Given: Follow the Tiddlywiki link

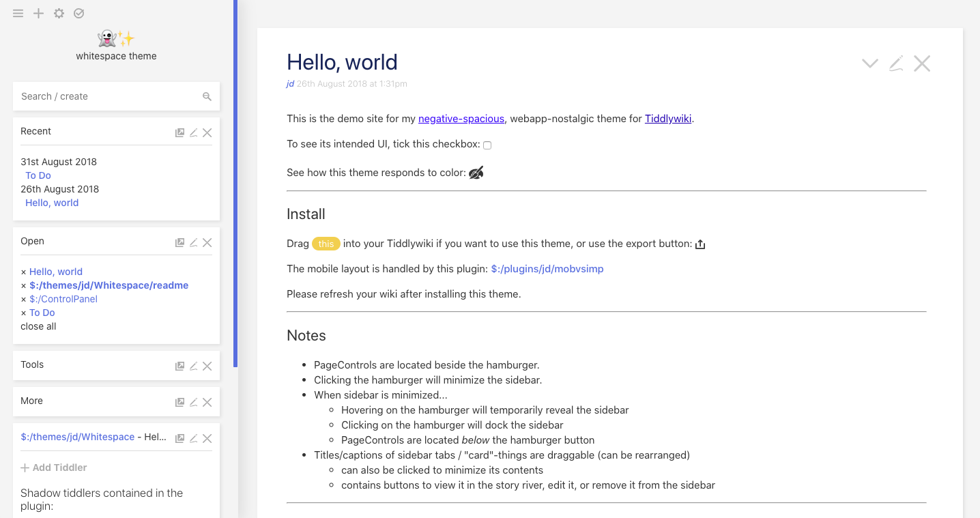Looking at the screenshot, I should [x=668, y=119].
